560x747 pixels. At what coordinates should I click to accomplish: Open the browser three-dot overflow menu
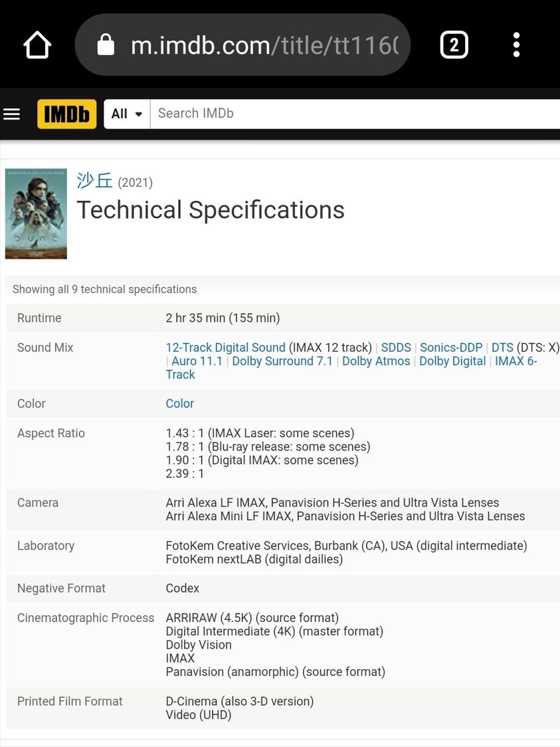pos(516,45)
